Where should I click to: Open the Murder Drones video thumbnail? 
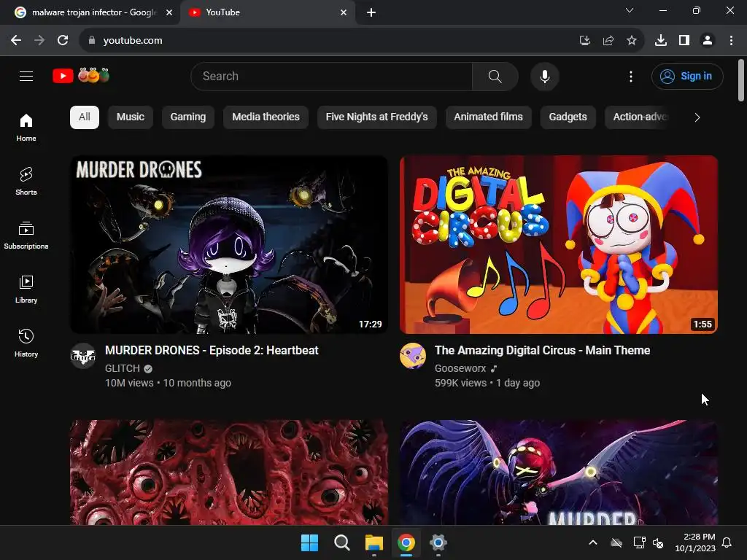pyautogui.click(x=228, y=245)
